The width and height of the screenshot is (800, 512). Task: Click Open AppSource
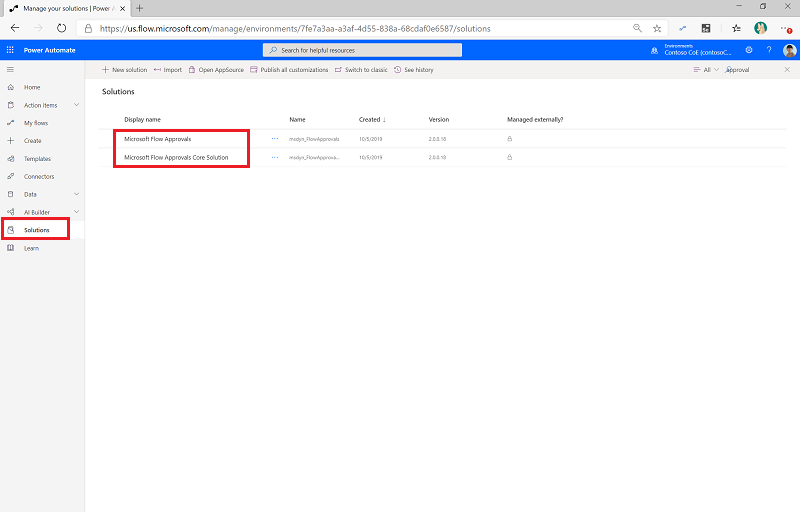pyautogui.click(x=216, y=70)
